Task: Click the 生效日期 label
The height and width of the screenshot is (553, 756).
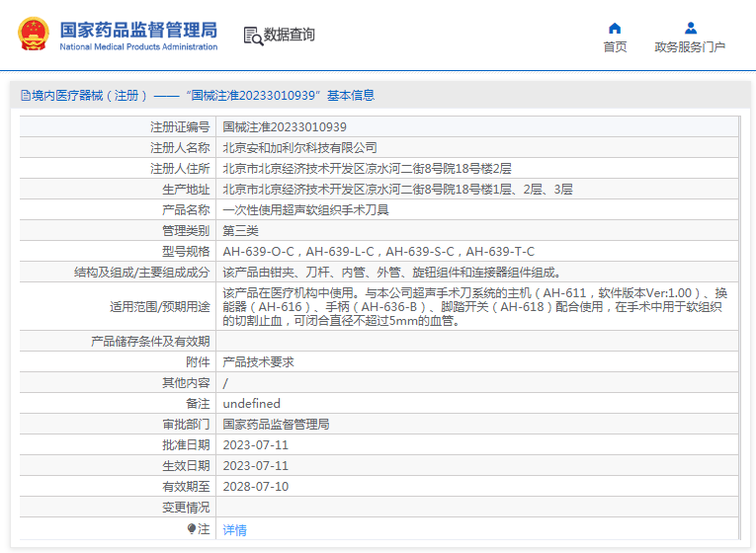Action: click(186, 465)
